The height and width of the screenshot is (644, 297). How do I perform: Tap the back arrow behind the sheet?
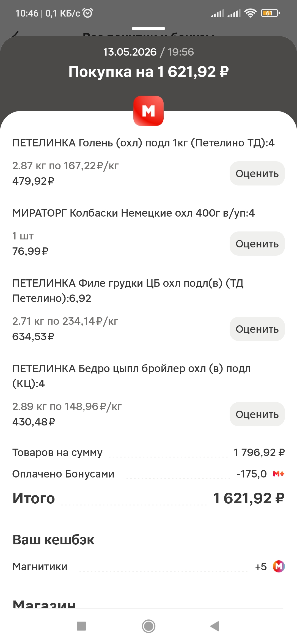[x=15, y=34]
